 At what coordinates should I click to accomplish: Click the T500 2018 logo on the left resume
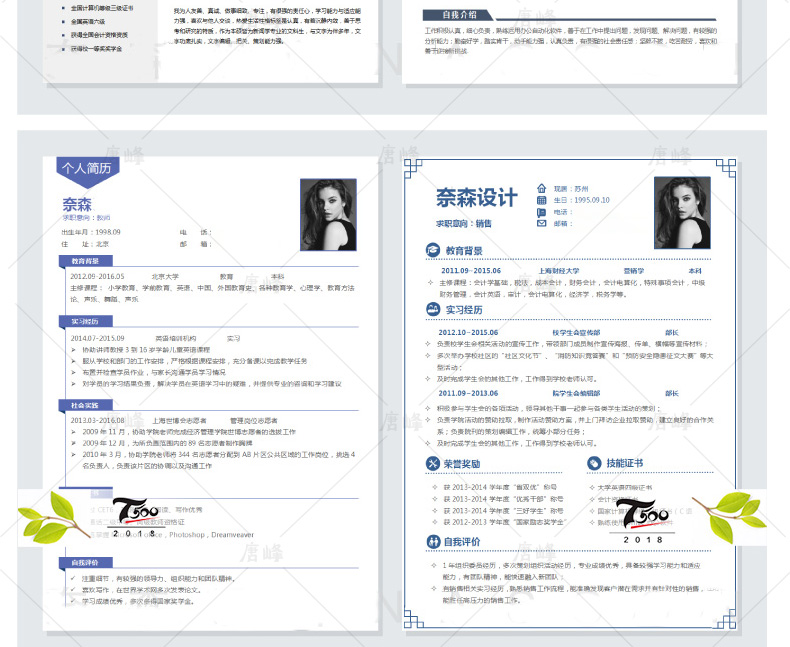coord(135,517)
